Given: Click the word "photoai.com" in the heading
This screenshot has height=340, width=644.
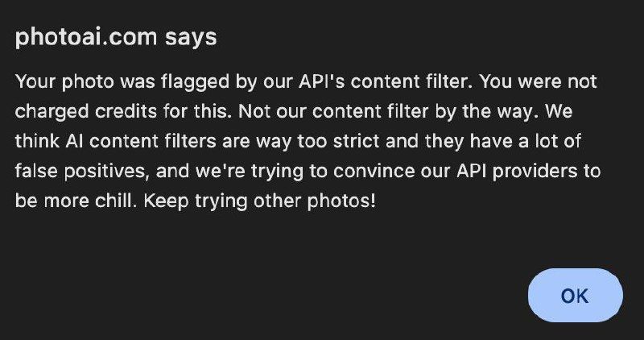Looking at the screenshot, I should point(86,37).
